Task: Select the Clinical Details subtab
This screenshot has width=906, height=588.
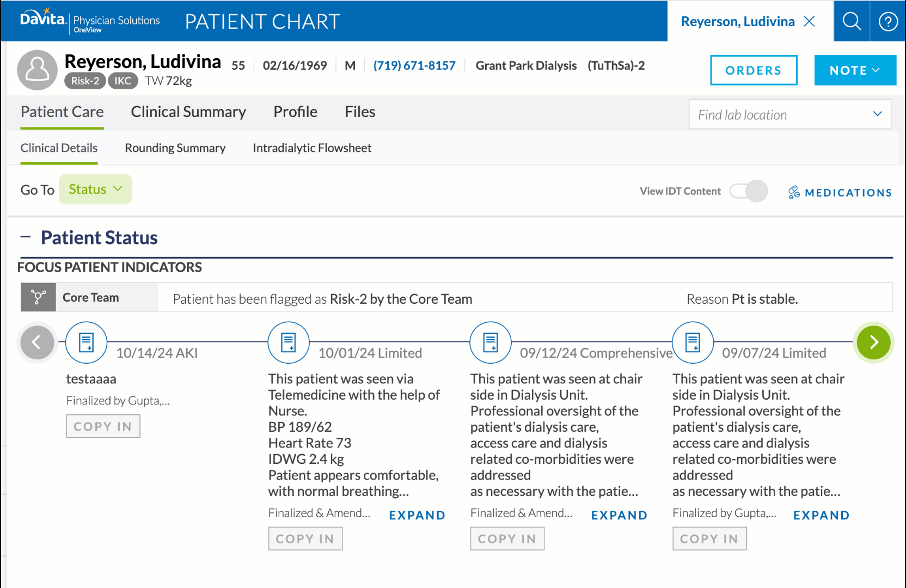Action: pos(59,148)
